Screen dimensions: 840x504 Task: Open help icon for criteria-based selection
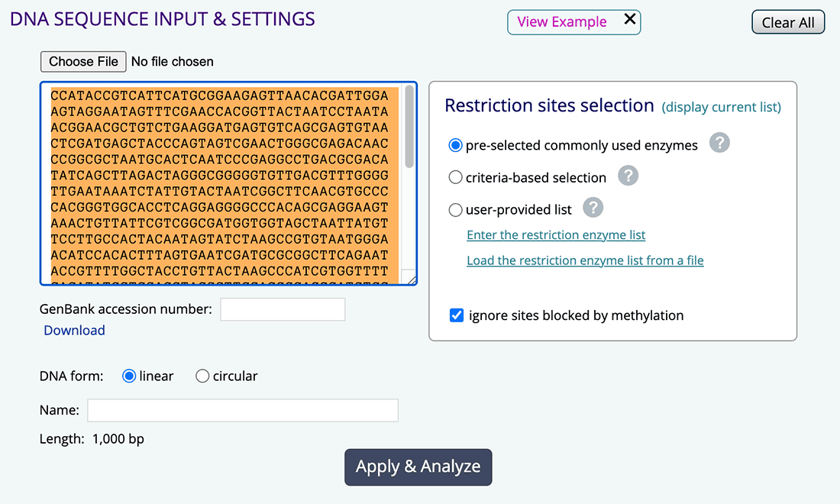(628, 176)
